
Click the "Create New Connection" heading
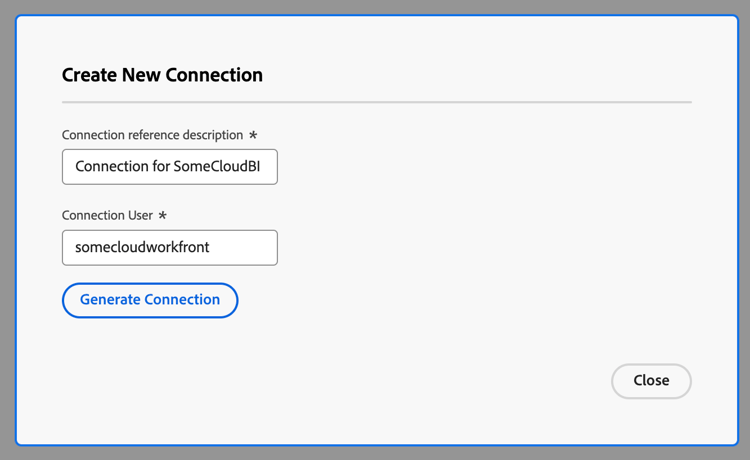tap(162, 75)
